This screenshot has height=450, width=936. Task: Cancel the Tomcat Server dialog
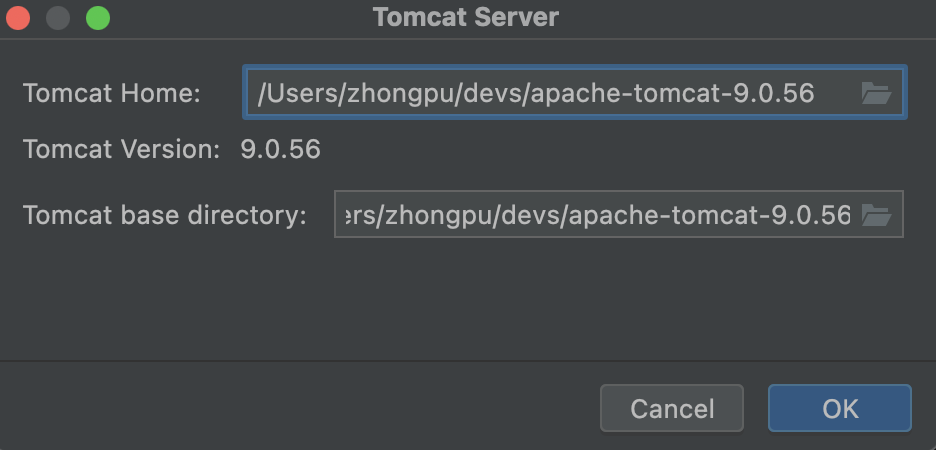[671, 408]
